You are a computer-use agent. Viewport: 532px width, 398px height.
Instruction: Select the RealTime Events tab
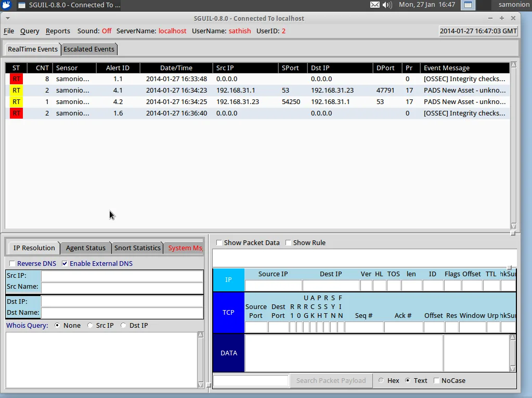(x=33, y=49)
